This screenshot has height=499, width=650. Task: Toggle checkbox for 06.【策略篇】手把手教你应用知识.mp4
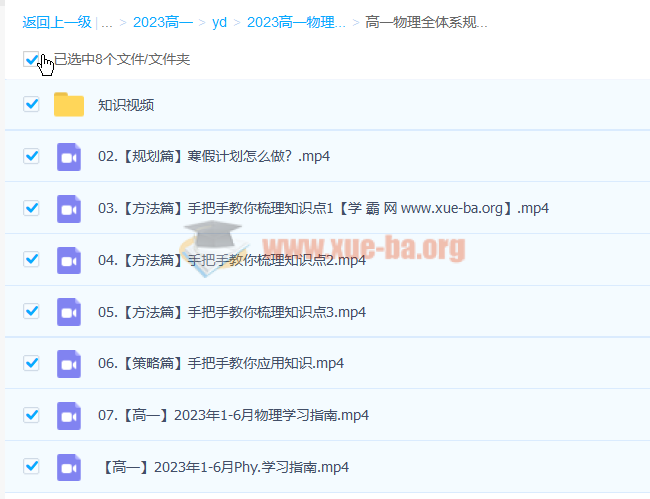[31, 364]
